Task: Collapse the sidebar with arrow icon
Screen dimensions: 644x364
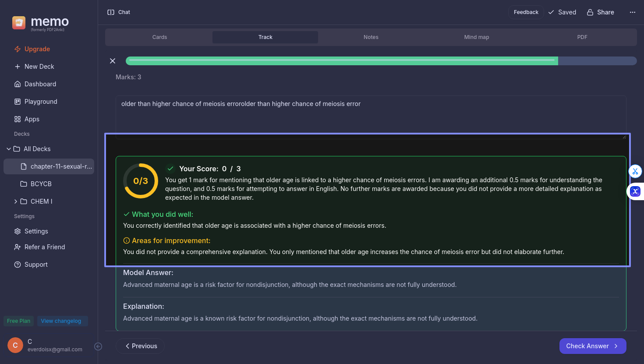Action: pyautogui.click(x=98, y=346)
